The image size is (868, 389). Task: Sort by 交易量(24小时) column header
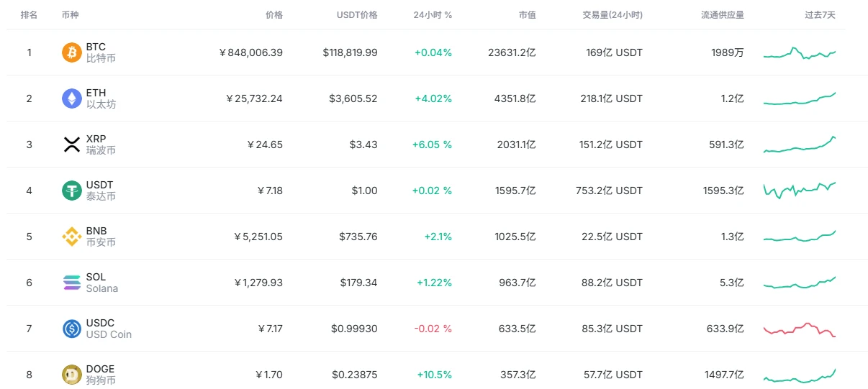coord(612,14)
